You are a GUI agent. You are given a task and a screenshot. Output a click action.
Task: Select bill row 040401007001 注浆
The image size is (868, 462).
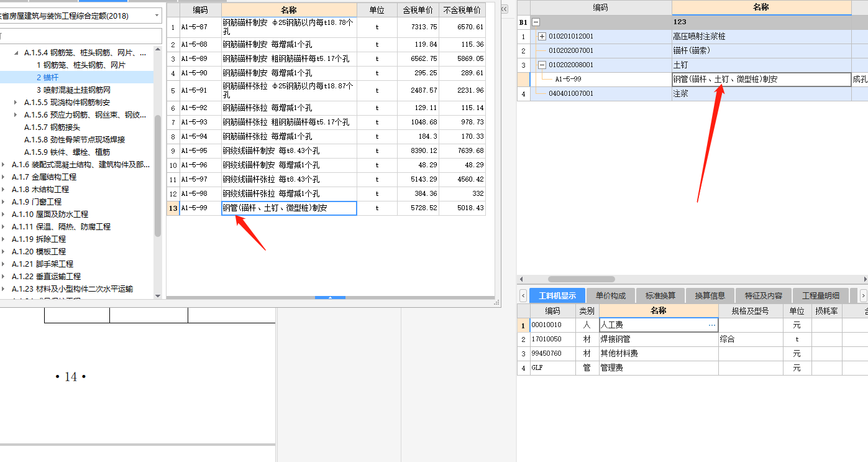692,94
